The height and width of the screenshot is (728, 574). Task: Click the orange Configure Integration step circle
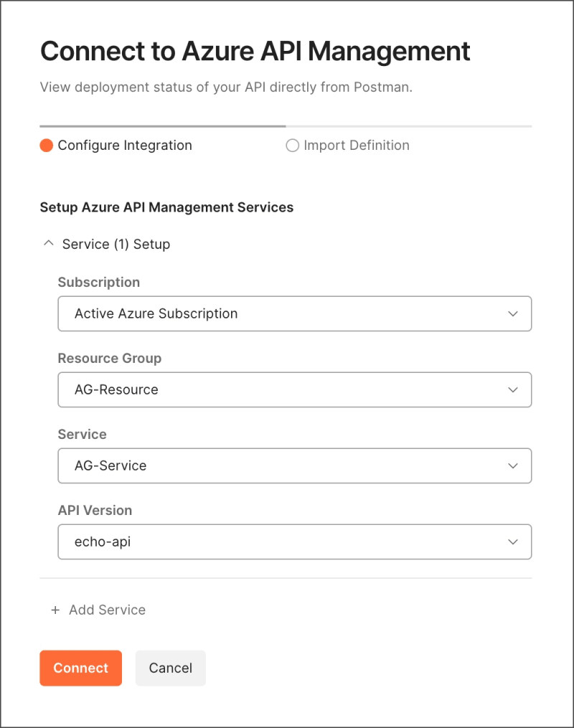click(47, 146)
